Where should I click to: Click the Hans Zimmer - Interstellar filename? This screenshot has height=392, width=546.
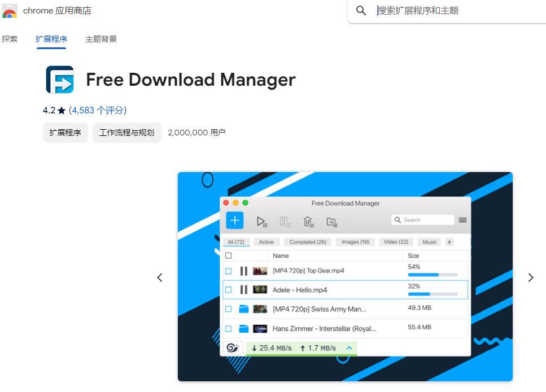(325, 329)
